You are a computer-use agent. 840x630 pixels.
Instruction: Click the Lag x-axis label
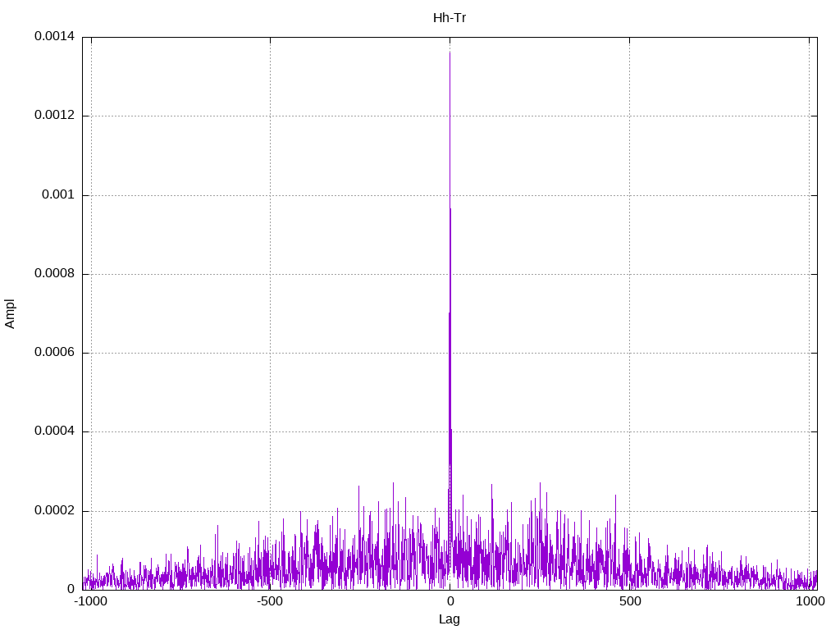(450, 619)
